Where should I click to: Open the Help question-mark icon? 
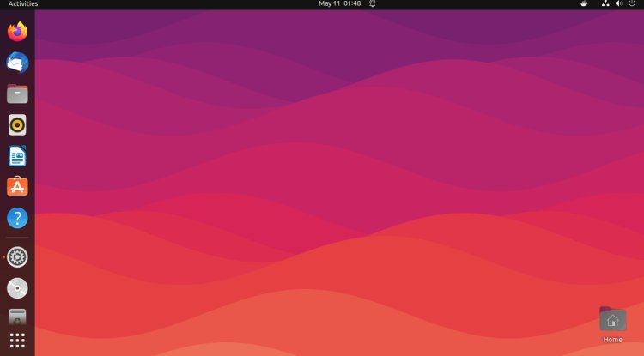click(x=17, y=218)
